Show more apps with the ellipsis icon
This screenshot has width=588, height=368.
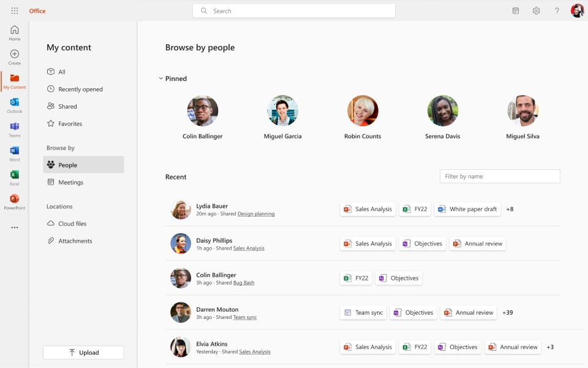pos(13,226)
